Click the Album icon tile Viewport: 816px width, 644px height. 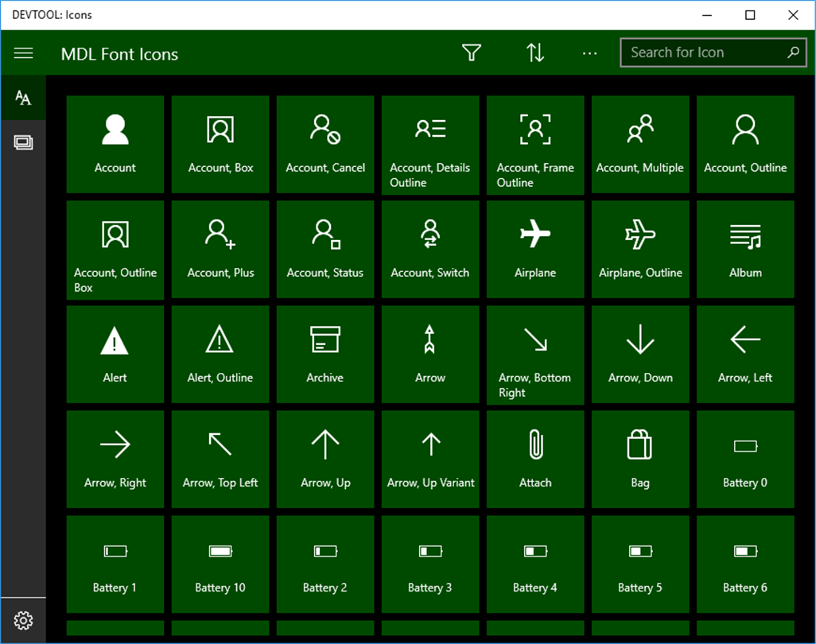click(x=745, y=249)
